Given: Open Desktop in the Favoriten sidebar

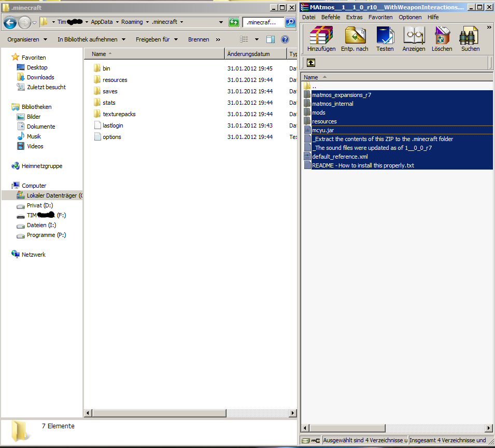Looking at the screenshot, I should coord(32,67).
